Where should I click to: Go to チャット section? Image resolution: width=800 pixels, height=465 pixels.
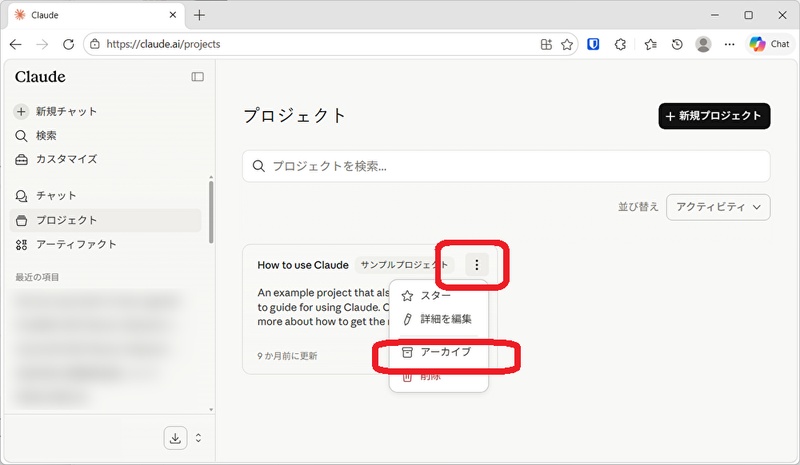tap(46, 195)
